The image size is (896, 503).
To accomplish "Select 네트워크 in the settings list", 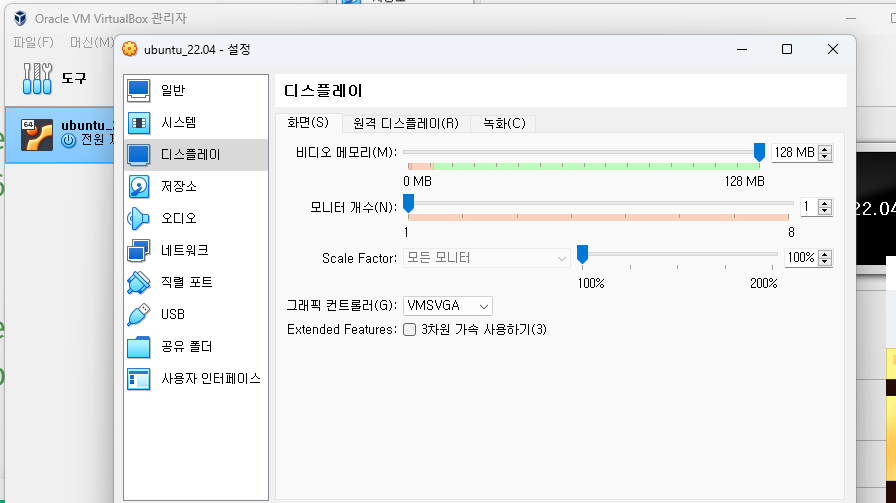I will click(196, 250).
